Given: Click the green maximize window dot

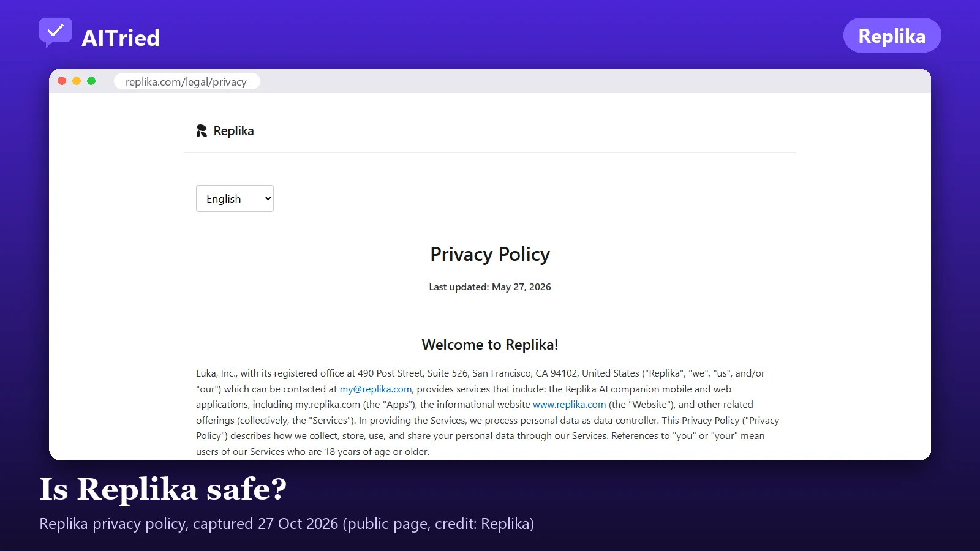Looking at the screenshot, I should 91,81.
